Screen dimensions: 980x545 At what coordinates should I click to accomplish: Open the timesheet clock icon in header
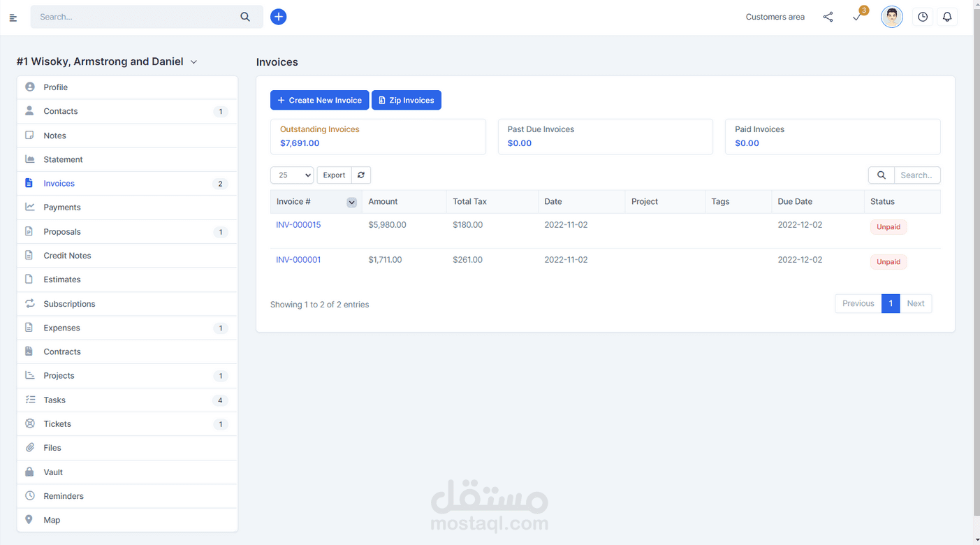tap(923, 17)
